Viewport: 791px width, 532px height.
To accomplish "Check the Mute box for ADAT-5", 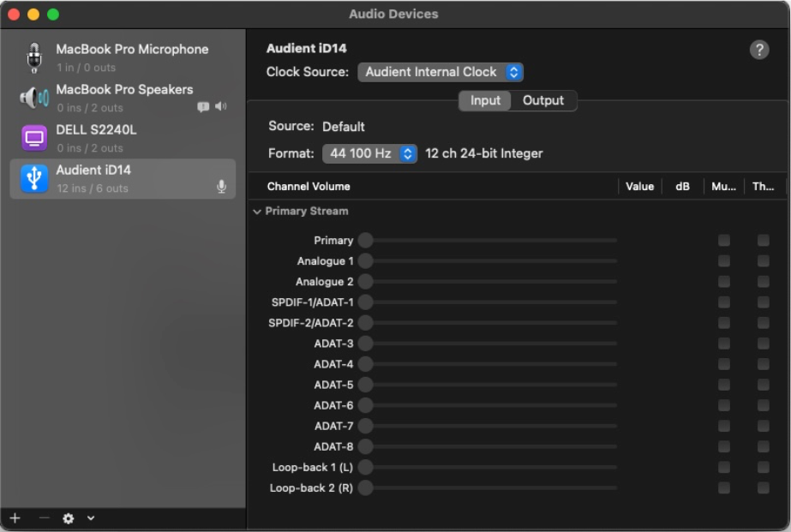I will [x=724, y=385].
